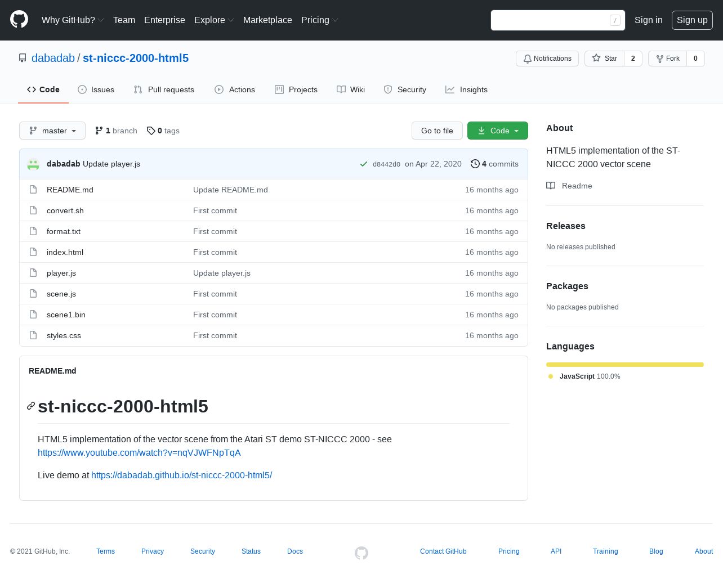Click the anchor link icon beside README heading
This screenshot has width=723, height=588.
point(31,406)
